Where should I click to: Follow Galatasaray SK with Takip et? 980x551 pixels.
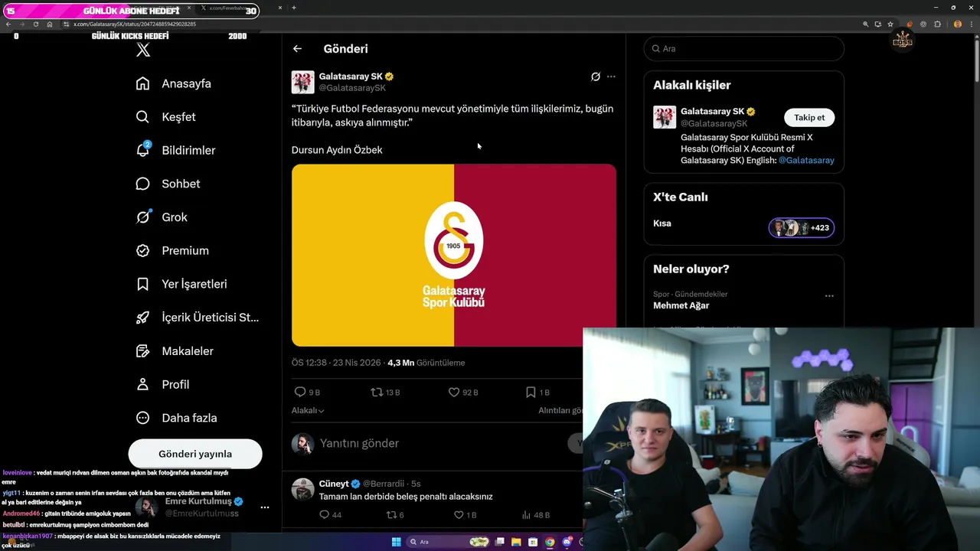click(809, 117)
